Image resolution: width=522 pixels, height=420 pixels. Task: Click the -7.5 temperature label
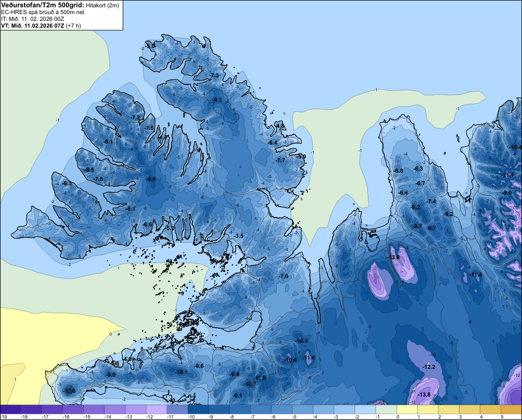(x=149, y=128)
